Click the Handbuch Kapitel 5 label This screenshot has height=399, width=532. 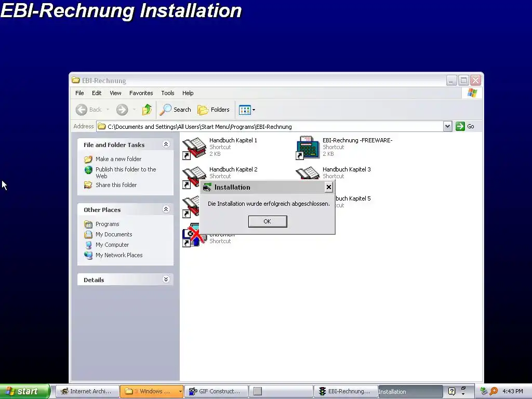pyautogui.click(x=353, y=198)
